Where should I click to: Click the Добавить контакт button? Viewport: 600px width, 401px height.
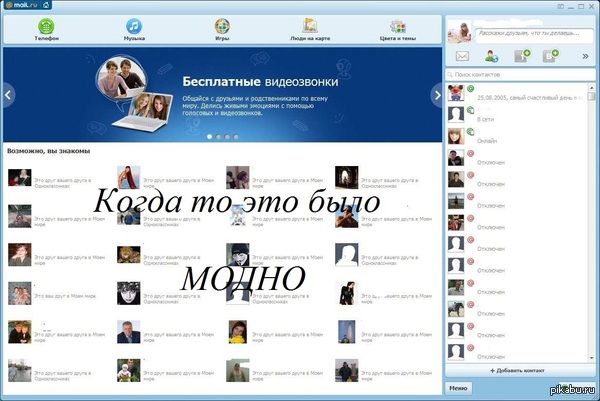click(520, 370)
